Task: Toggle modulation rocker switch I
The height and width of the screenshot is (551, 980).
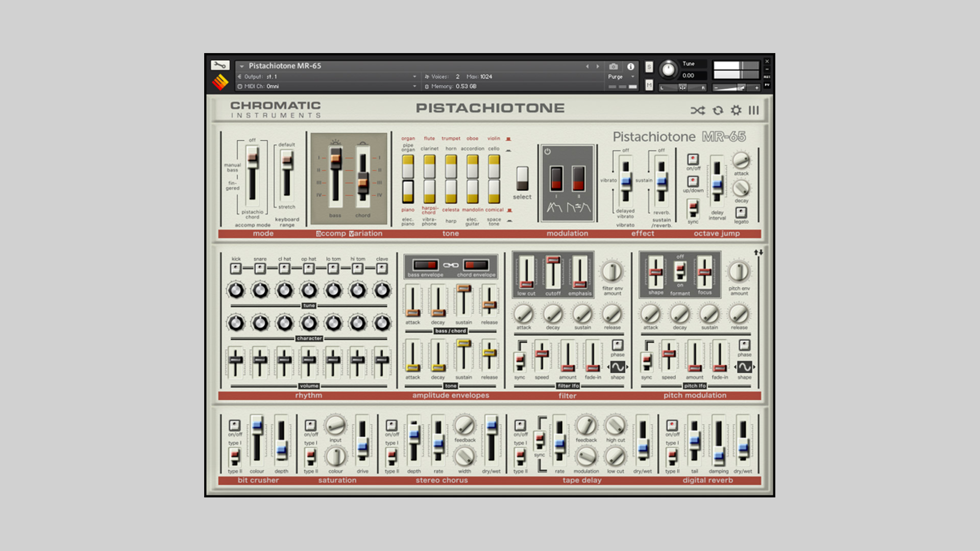Action: coord(556,179)
